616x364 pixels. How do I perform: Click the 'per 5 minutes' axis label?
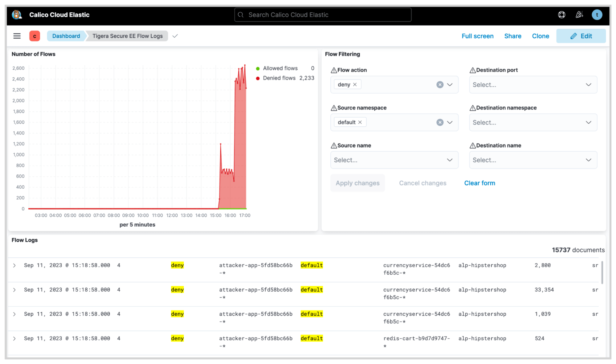137,225
